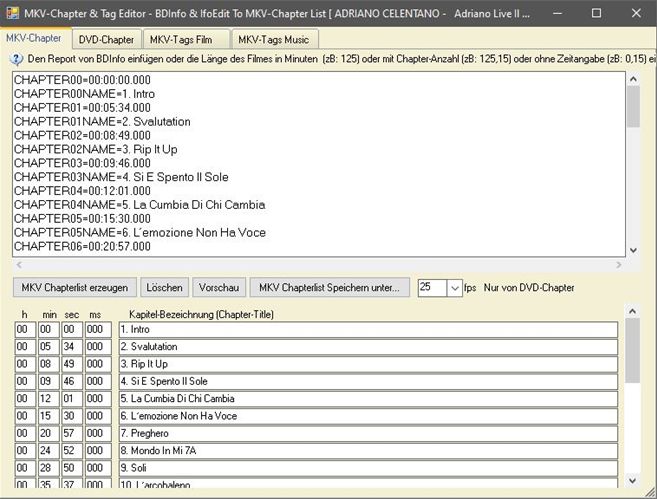Screen dimensions: 657x499
Task: Click the info icon beside the hint text
Action: pyautogui.click(x=16, y=59)
